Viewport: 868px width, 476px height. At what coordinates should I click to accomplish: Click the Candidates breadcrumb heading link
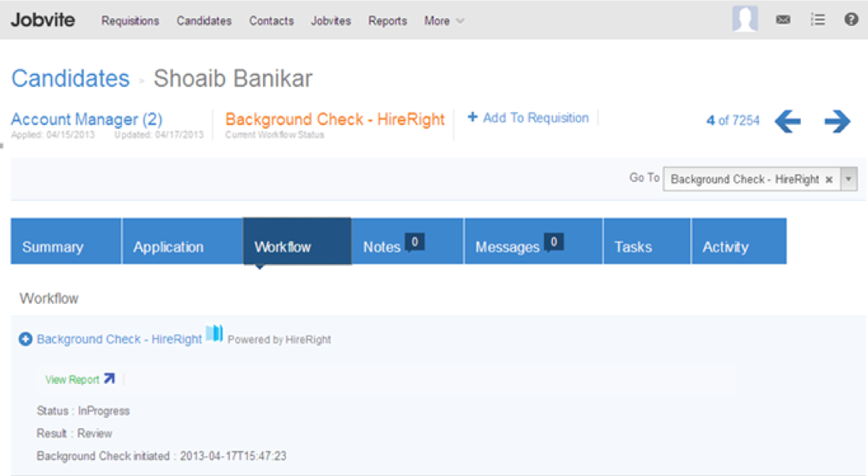coord(70,78)
